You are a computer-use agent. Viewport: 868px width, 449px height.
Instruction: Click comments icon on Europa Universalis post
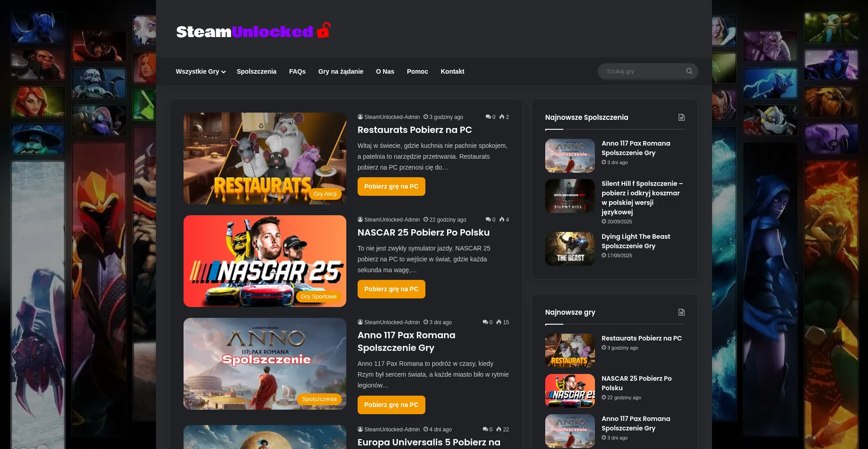(x=486, y=429)
